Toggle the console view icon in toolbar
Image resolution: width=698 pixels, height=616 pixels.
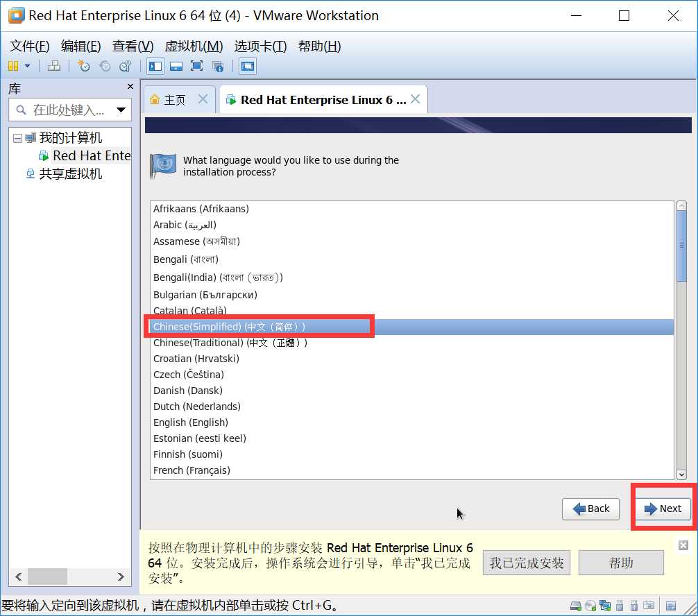(248, 67)
